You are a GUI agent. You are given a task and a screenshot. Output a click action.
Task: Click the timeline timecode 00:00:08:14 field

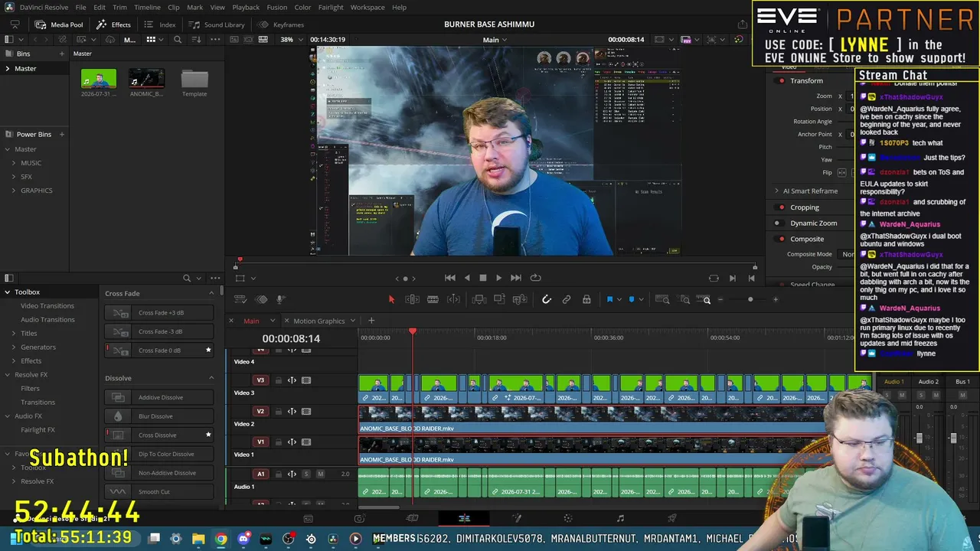[291, 338]
